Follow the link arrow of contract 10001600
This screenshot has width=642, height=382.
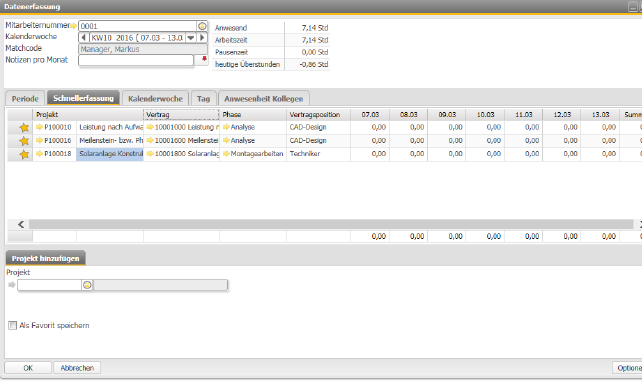tap(150, 140)
